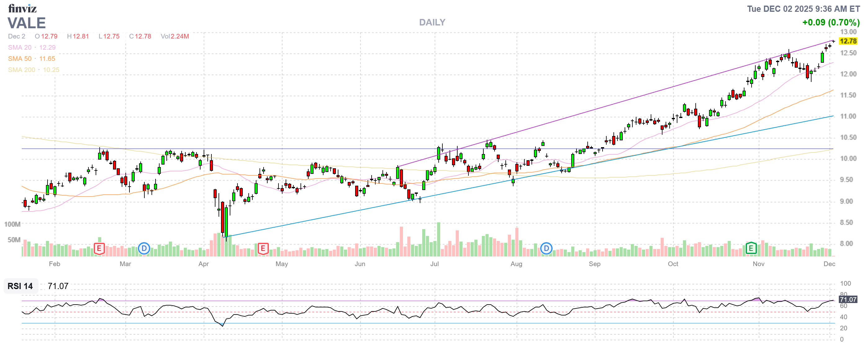Click the Jul month label on time axis

click(434, 264)
